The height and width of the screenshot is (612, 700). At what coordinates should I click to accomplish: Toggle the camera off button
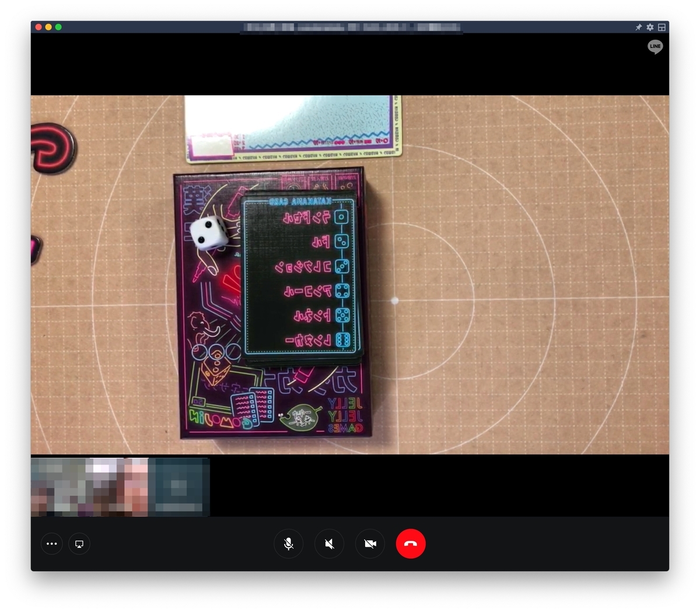[370, 544]
